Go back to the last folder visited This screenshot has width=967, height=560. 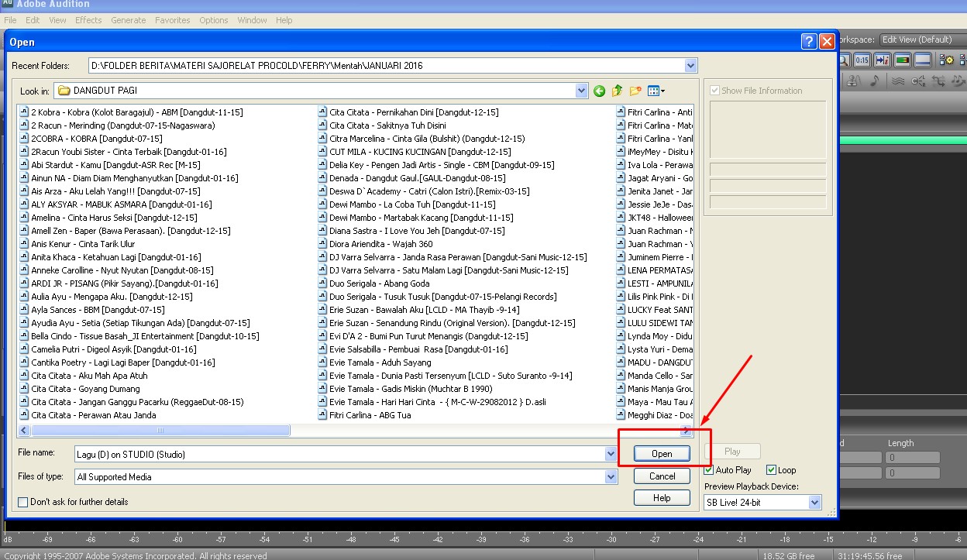pos(599,91)
